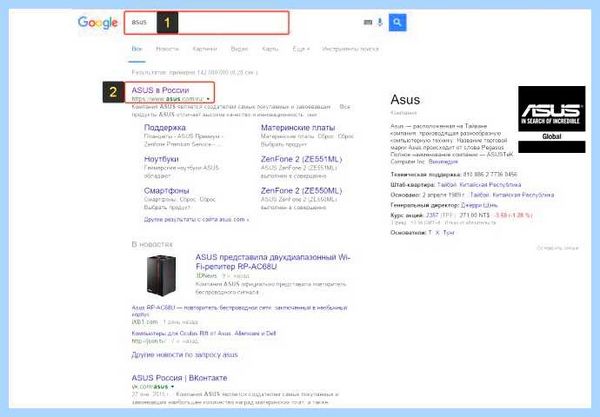Open the ASUS Россия | ВКонтакте result
600x417 pixels.
(x=179, y=378)
